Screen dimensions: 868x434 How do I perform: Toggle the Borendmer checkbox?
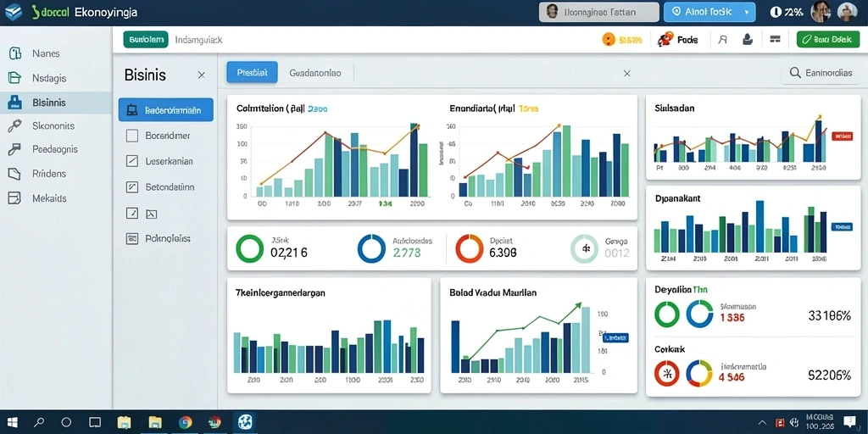131,135
